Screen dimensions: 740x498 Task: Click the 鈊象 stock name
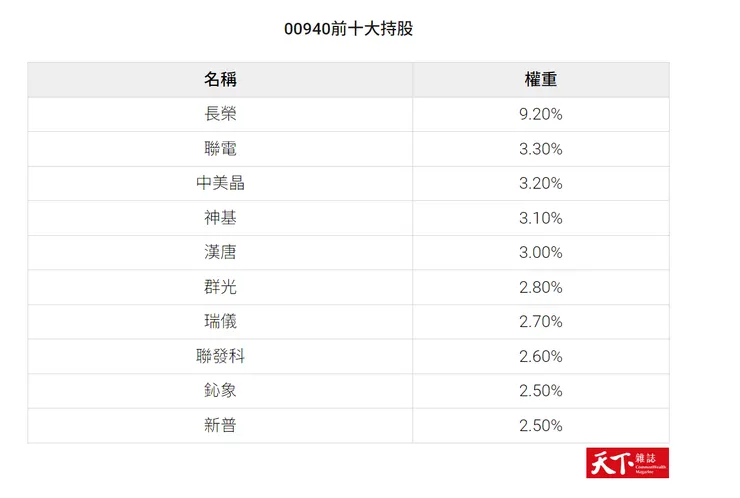click(x=220, y=390)
